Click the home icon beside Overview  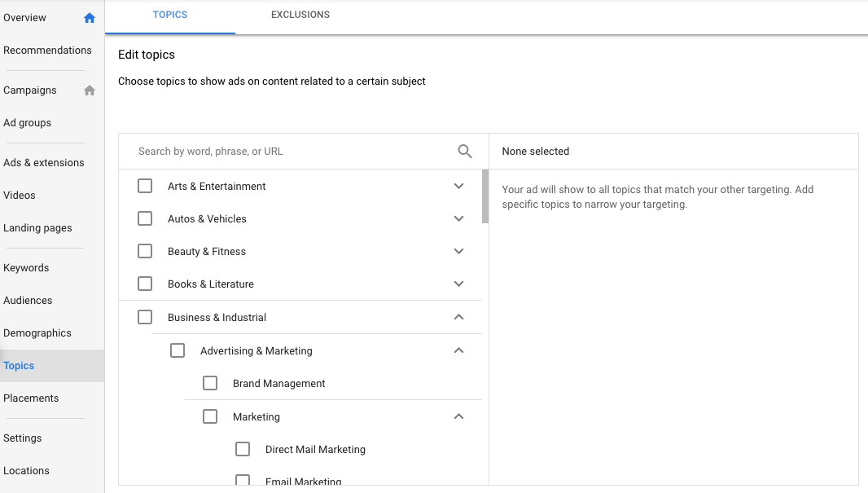pos(90,18)
